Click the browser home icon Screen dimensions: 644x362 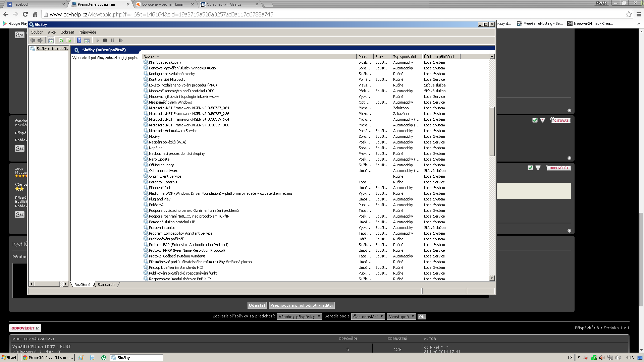(35, 14)
